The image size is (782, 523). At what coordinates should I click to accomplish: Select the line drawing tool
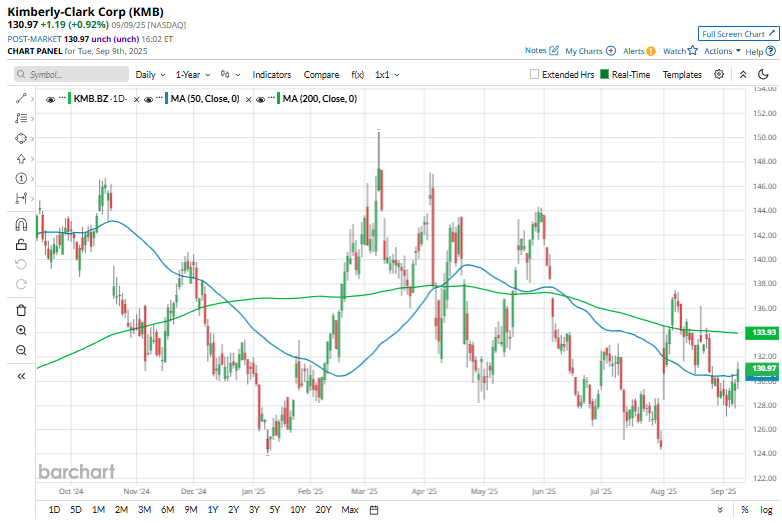[20, 99]
